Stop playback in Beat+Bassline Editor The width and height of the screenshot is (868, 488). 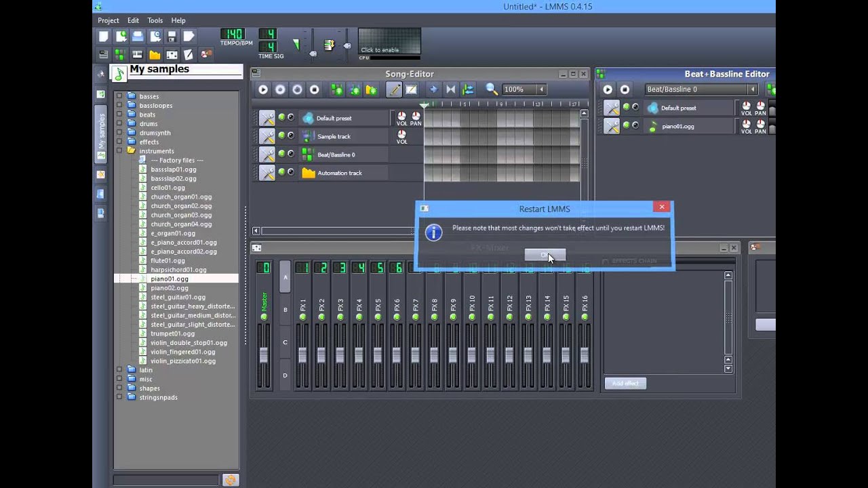coord(625,89)
